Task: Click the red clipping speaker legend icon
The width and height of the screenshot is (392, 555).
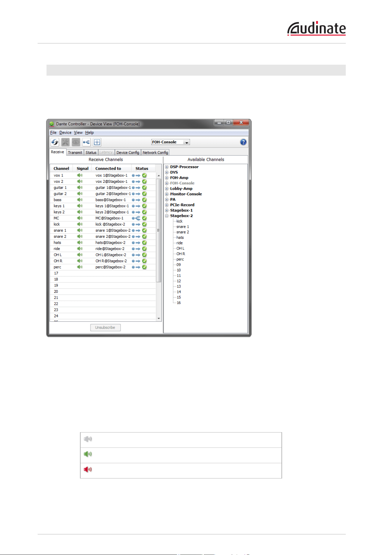Action: [88, 469]
